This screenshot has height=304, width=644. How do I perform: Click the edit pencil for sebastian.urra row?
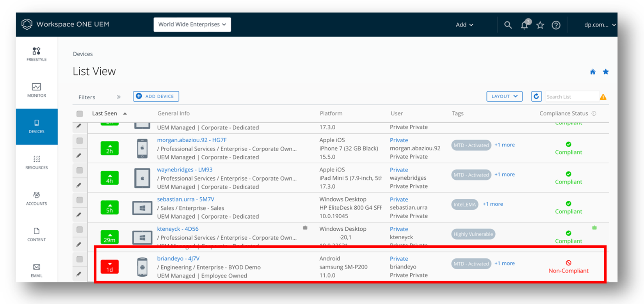pyautogui.click(x=79, y=215)
